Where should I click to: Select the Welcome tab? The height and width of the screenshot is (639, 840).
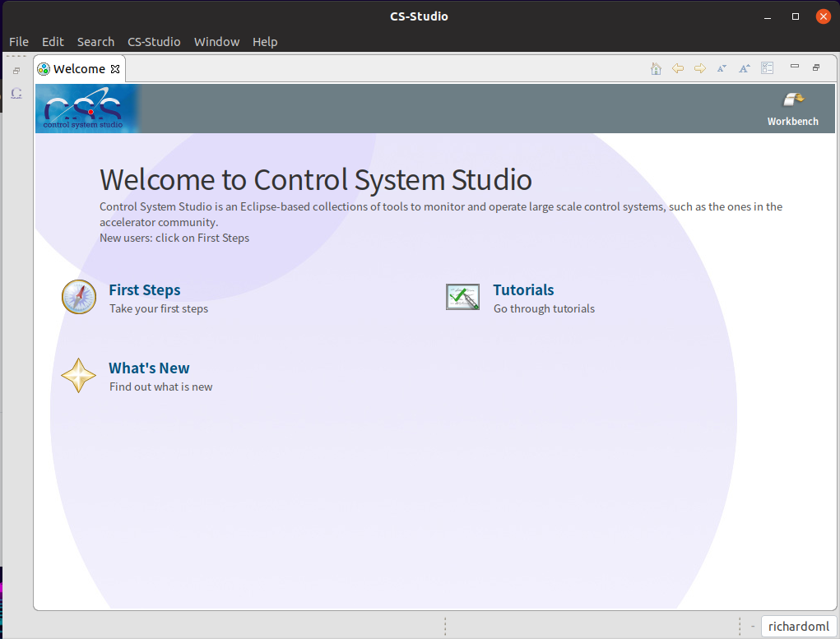click(x=80, y=68)
